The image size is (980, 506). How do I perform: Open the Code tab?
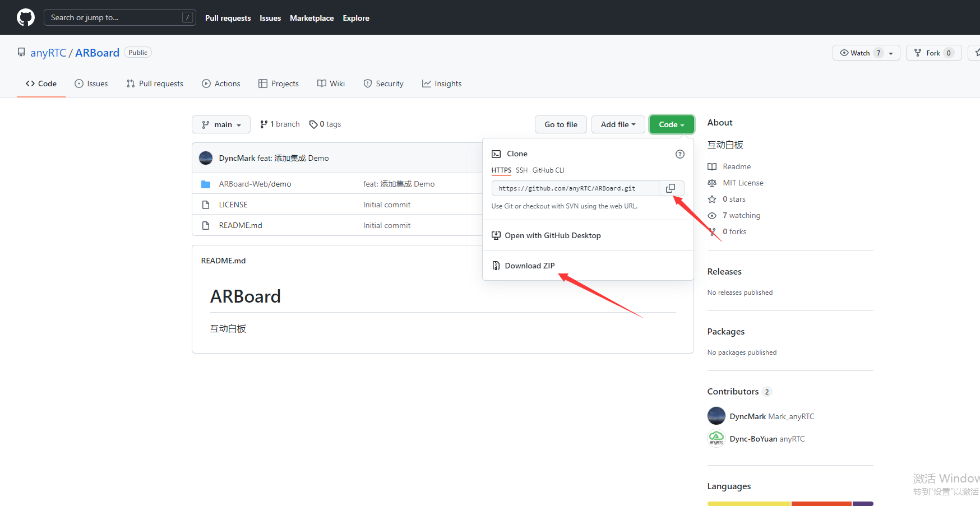pos(41,83)
